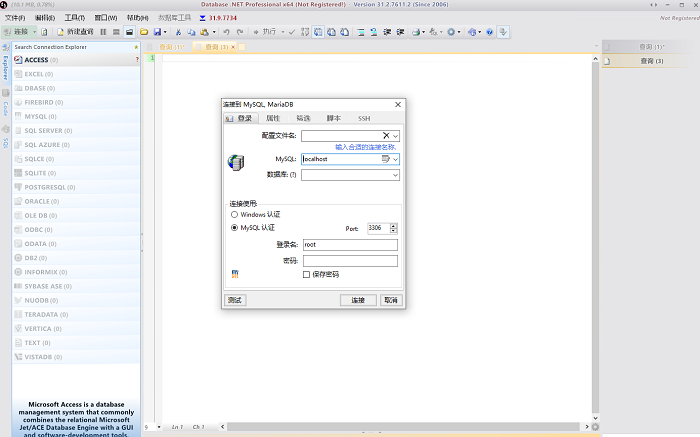Cut with the scissors icon

tap(178, 32)
